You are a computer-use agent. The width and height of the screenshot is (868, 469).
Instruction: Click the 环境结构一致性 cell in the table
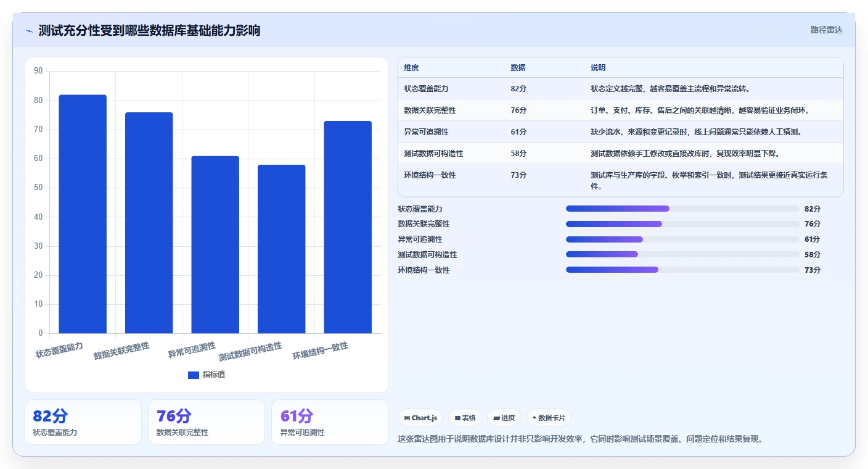(x=430, y=175)
